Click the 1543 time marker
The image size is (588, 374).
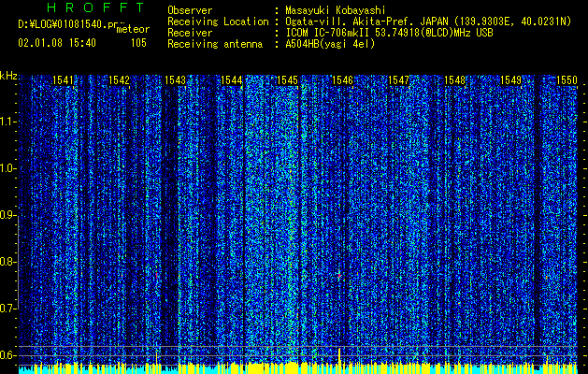[x=175, y=80]
